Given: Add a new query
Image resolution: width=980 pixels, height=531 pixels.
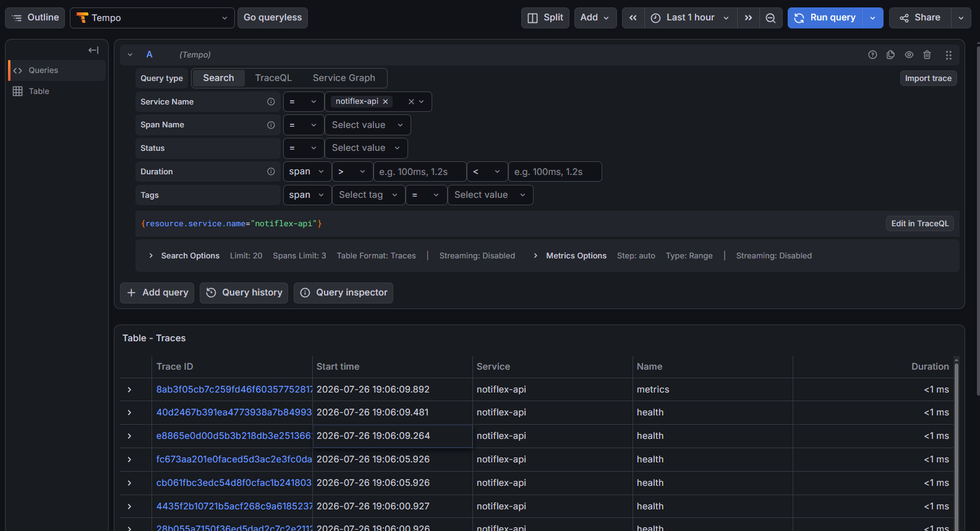Looking at the screenshot, I should click(157, 293).
